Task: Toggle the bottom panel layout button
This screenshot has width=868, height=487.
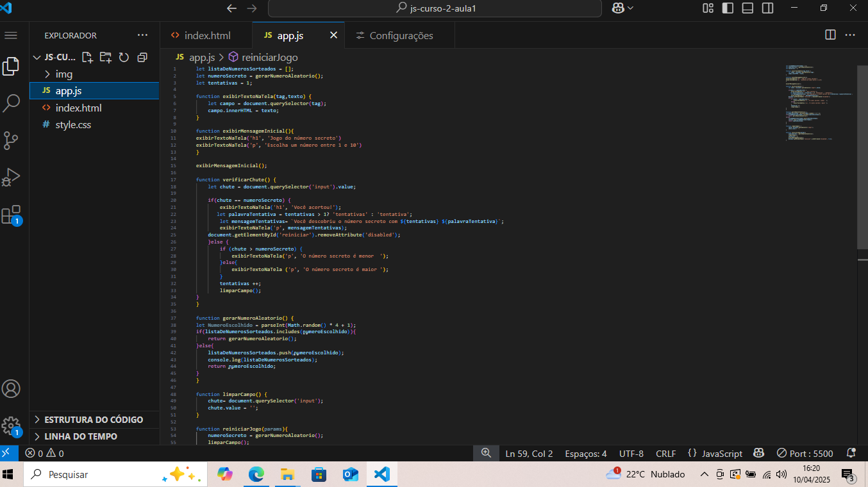Action: 747,8
